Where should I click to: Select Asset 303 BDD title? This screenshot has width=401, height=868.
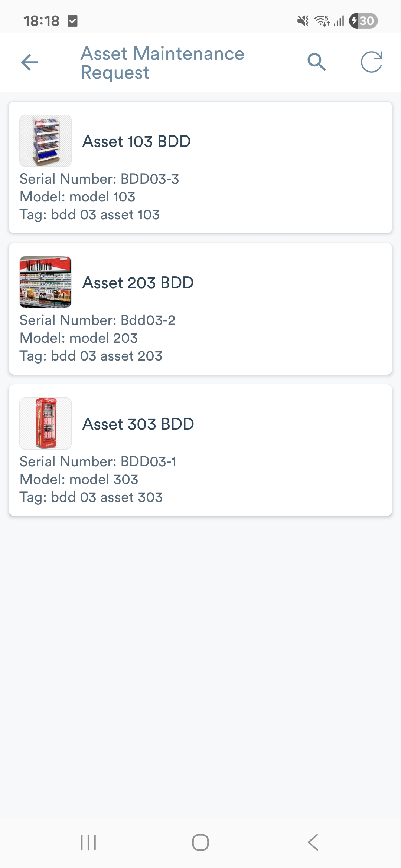138,424
